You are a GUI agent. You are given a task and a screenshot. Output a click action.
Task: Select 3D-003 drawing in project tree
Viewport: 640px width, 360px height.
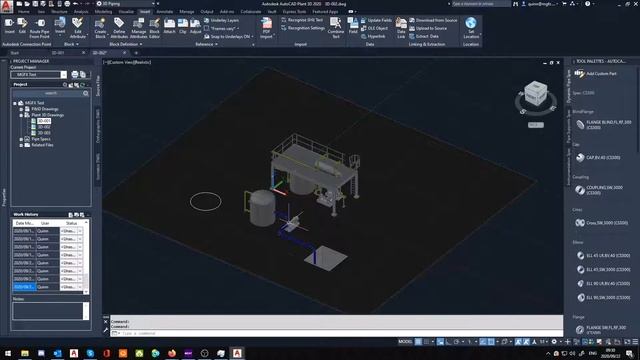pos(44,133)
